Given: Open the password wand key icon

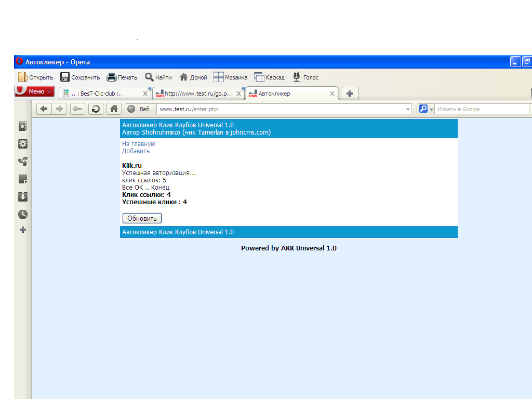Looking at the screenshot, I should pos(78,109).
